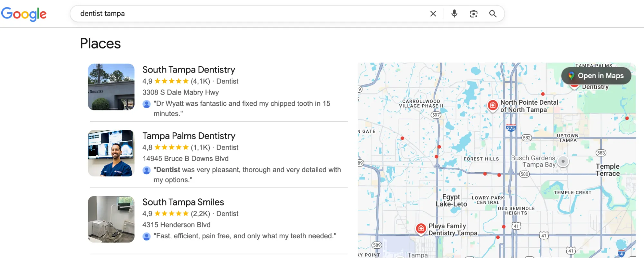View South Tampa Dentistry building photo
The height and width of the screenshot is (258, 644).
[x=111, y=87]
